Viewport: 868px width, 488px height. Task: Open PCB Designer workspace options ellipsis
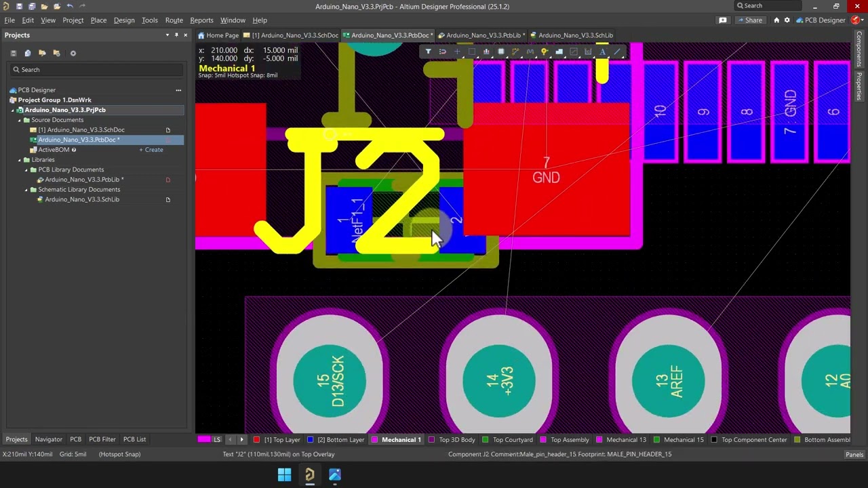click(178, 90)
